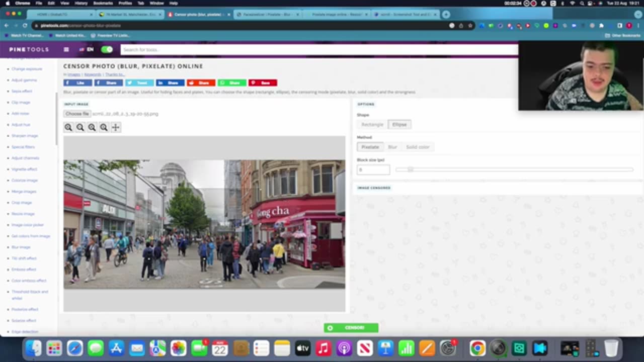The width and height of the screenshot is (644, 362).
Task: Click the green CENSOR! button
Action: [351, 328]
